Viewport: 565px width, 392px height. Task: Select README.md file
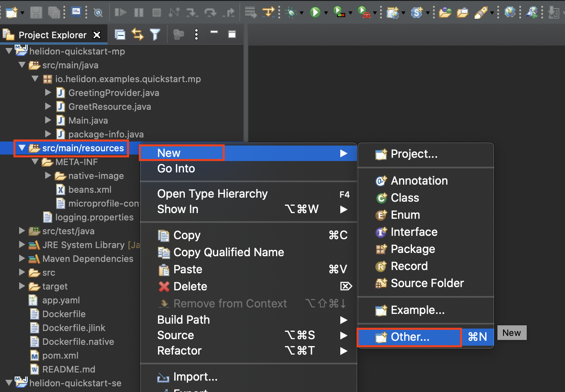point(68,369)
